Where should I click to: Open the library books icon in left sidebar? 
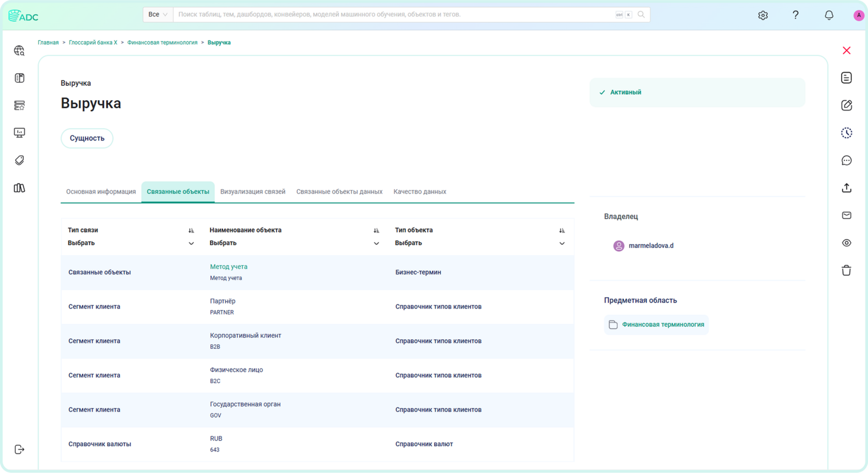pos(19,188)
